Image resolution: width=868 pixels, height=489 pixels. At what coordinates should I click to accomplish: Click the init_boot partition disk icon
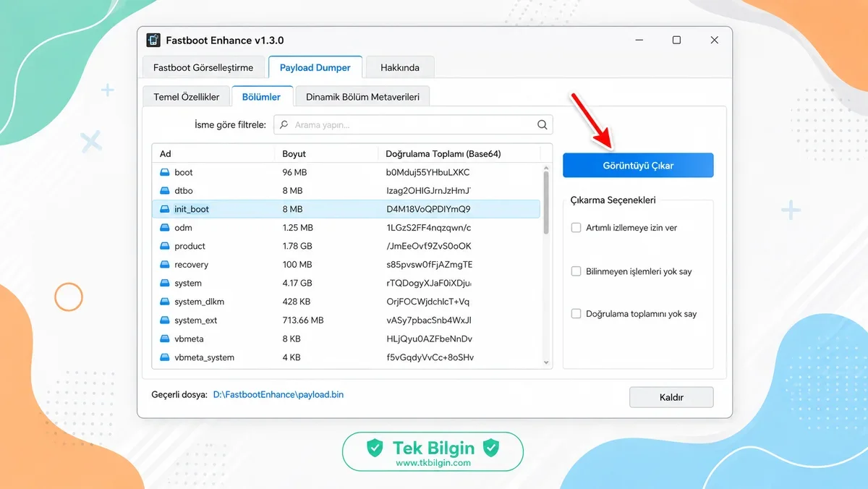(164, 209)
